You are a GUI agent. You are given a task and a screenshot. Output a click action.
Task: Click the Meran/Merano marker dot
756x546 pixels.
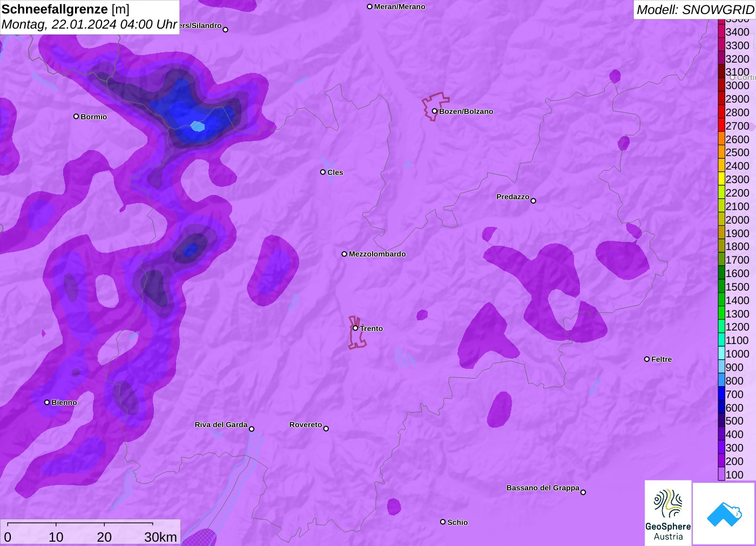point(369,6)
